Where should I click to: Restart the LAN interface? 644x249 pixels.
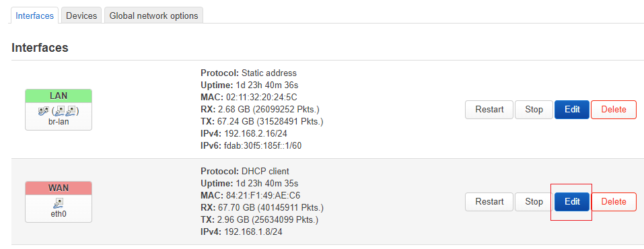click(x=489, y=110)
